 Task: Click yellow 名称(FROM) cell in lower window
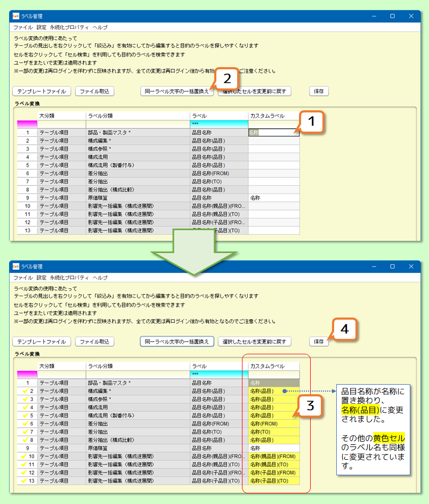(x=274, y=424)
